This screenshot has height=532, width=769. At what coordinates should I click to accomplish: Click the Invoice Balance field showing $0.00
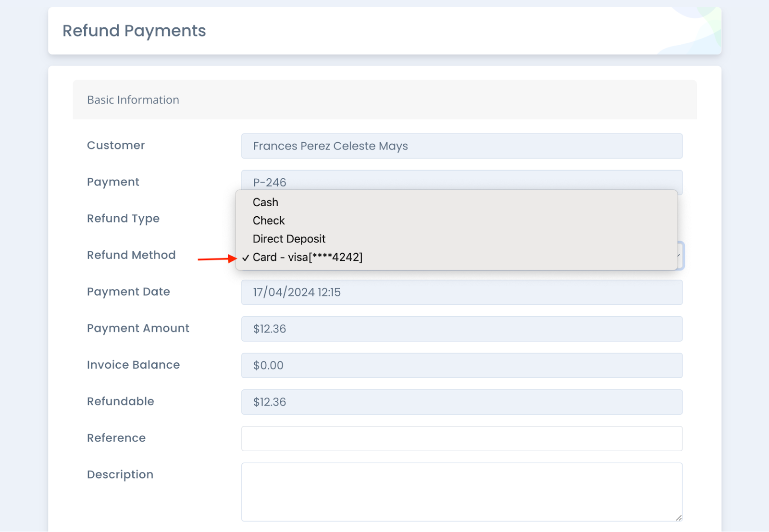[462, 365]
